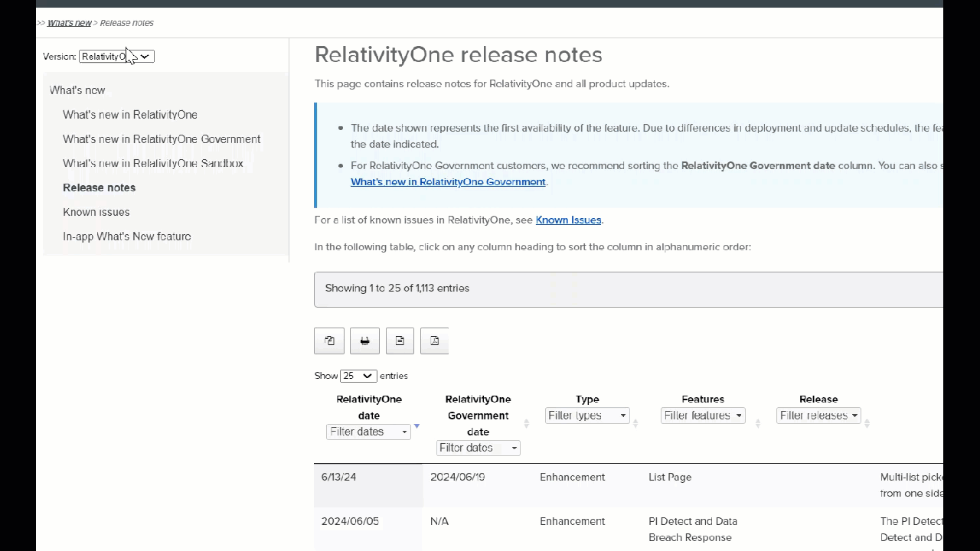The image size is (980, 551).
Task: Open the Show entries count dropdown
Action: pyautogui.click(x=358, y=376)
